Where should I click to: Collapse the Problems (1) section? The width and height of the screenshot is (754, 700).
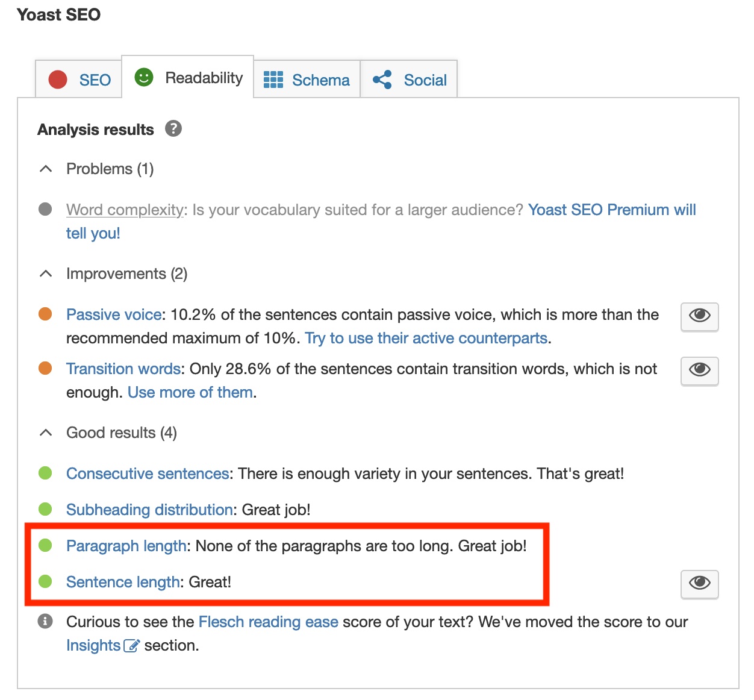[46, 169]
